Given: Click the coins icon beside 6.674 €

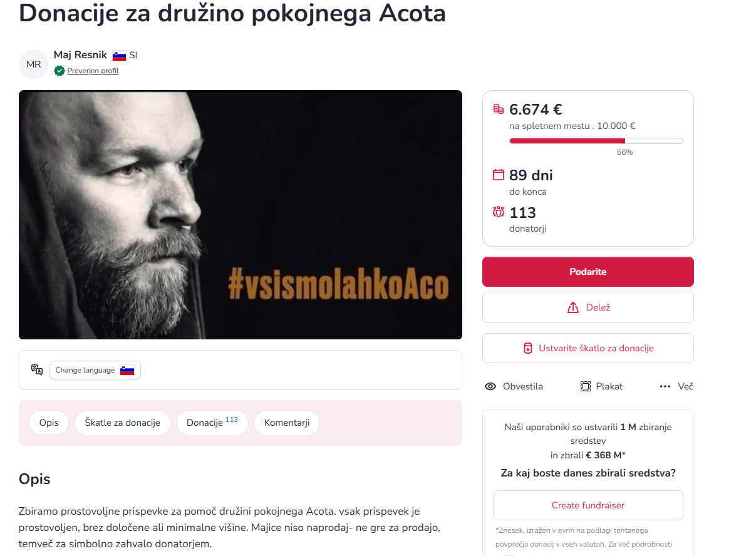Looking at the screenshot, I should pyautogui.click(x=499, y=109).
